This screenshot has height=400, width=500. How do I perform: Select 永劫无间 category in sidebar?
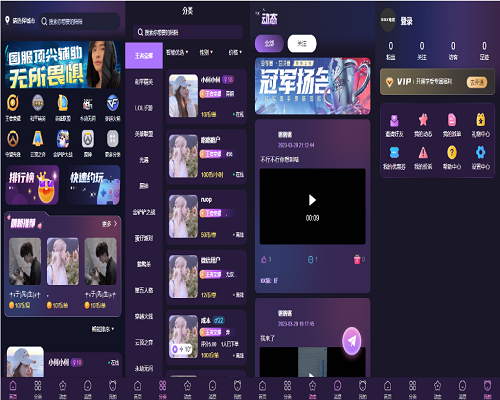(144, 368)
